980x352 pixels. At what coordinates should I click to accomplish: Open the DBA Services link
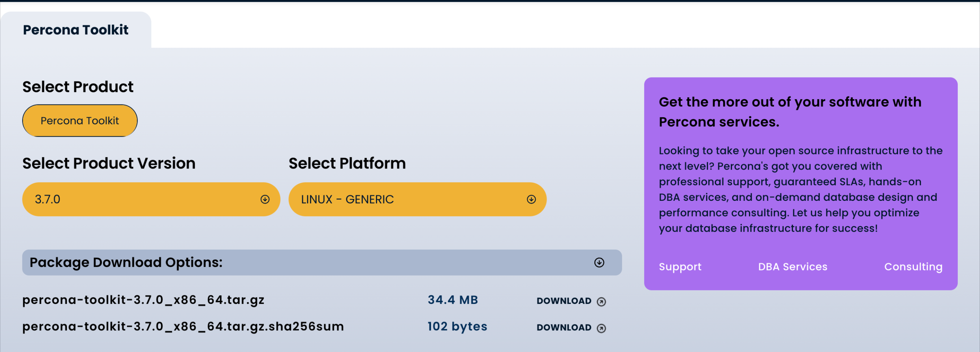click(792, 267)
